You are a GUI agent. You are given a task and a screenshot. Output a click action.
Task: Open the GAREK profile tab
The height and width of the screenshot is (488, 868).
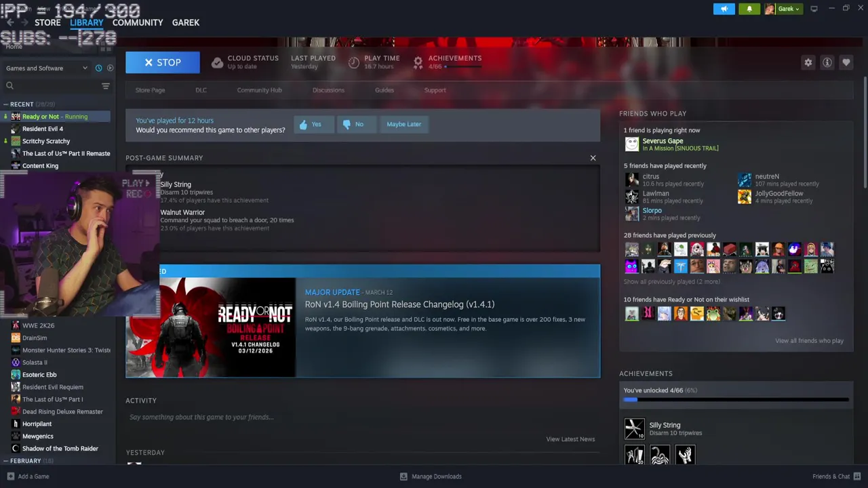(185, 22)
